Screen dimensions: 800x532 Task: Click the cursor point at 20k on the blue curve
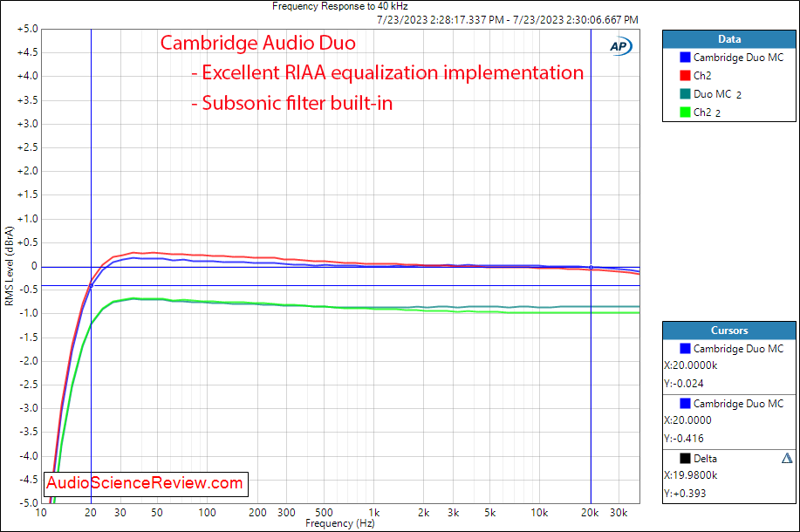pyautogui.click(x=591, y=267)
